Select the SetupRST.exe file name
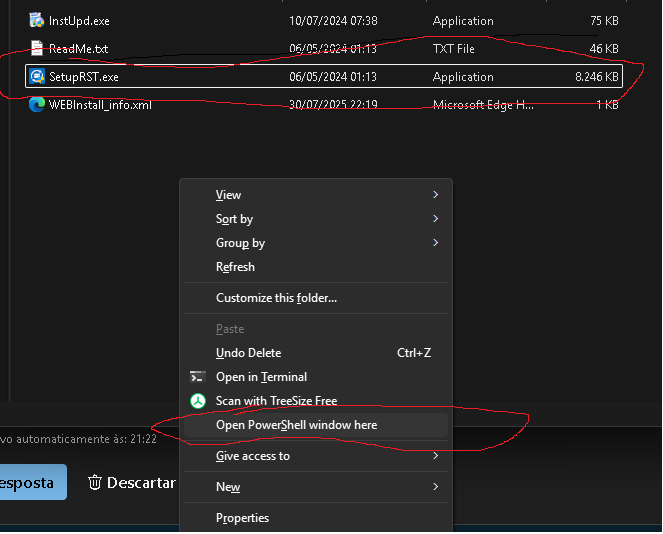Viewport: 663px width, 534px height. (84, 77)
